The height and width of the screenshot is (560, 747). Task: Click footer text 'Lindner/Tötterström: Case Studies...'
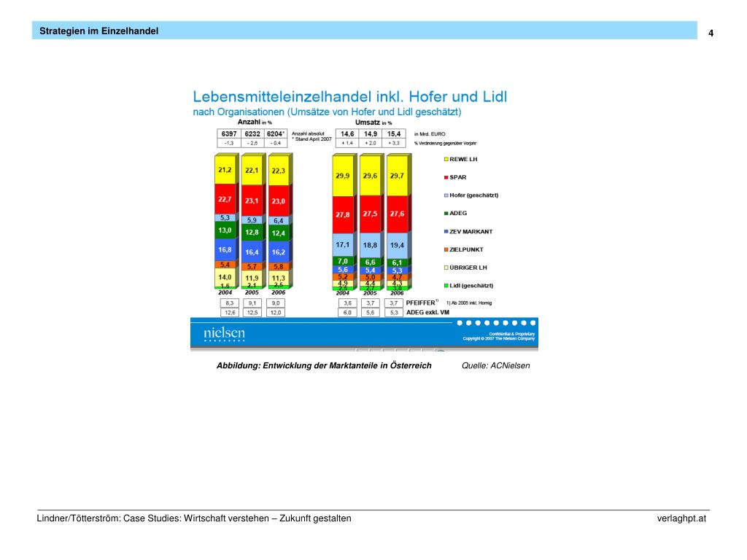(x=194, y=518)
